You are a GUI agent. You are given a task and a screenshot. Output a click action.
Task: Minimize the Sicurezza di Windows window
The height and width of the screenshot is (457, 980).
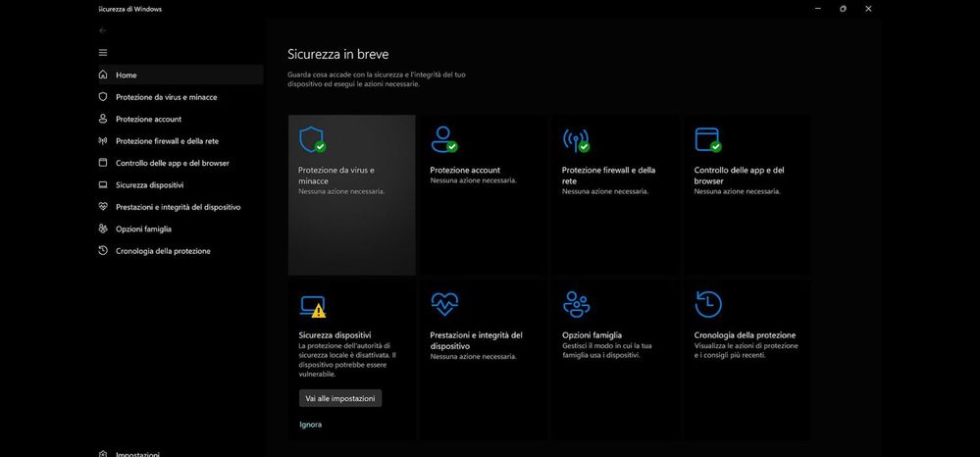[818, 9]
